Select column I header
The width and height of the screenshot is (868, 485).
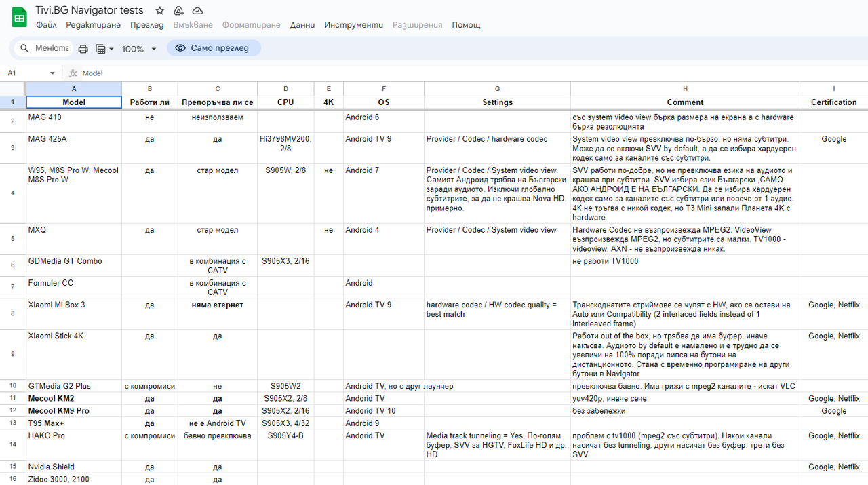coord(834,89)
